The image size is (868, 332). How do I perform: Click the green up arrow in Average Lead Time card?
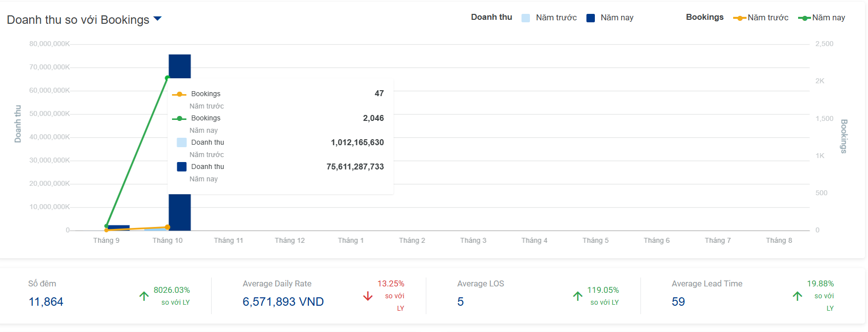pyautogui.click(x=797, y=296)
